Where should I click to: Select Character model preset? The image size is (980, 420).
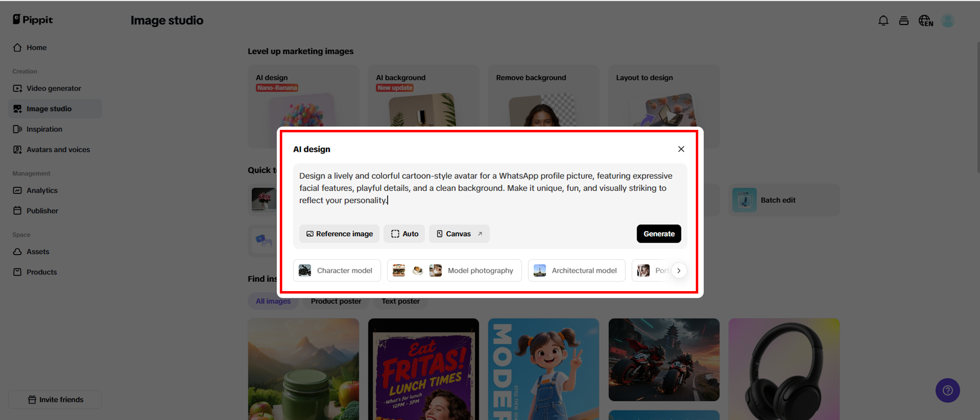(x=337, y=271)
